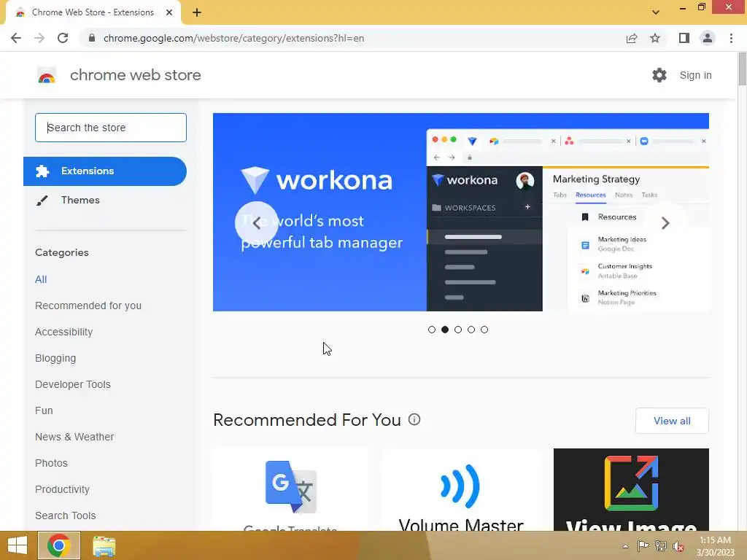Open Recommended for you category
The height and width of the screenshot is (560, 747).
88,306
